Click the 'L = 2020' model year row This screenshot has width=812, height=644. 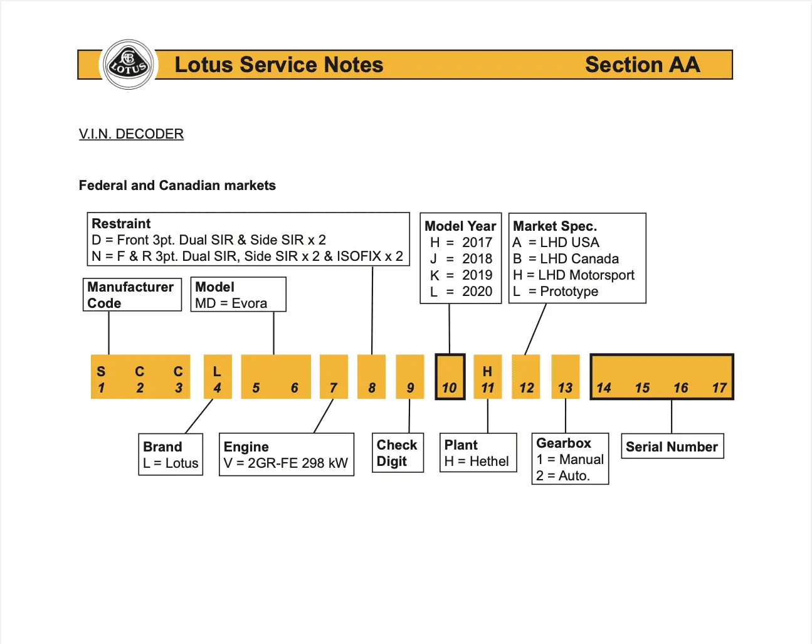(x=461, y=292)
